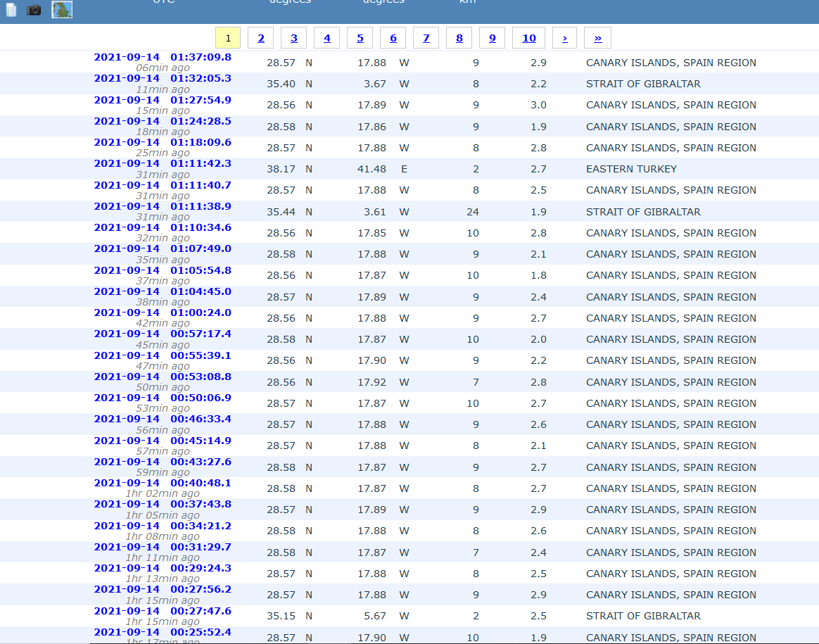The width and height of the screenshot is (819, 644).
Task: Open earthquake event at 00:50:06.9
Action: [x=163, y=398]
